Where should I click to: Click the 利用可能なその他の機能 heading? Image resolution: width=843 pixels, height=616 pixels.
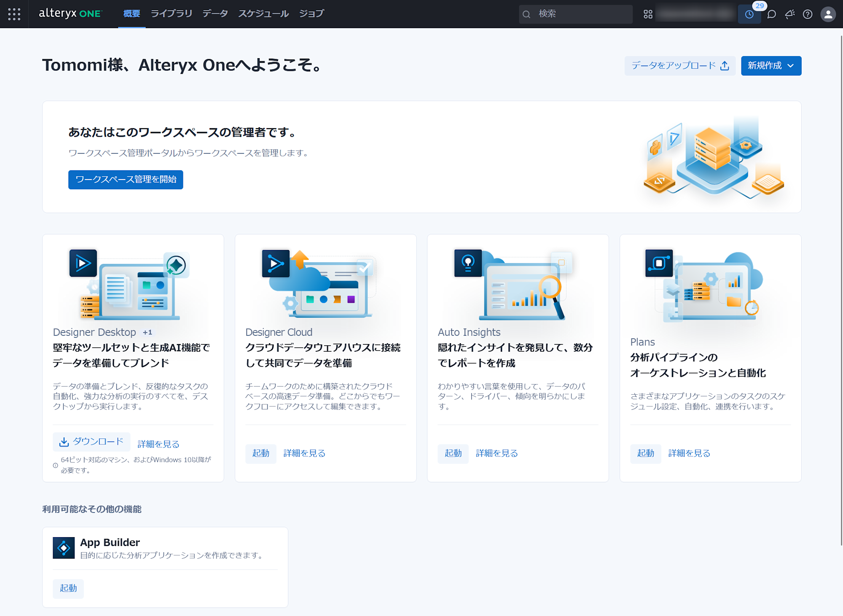click(x=92, y=509)
